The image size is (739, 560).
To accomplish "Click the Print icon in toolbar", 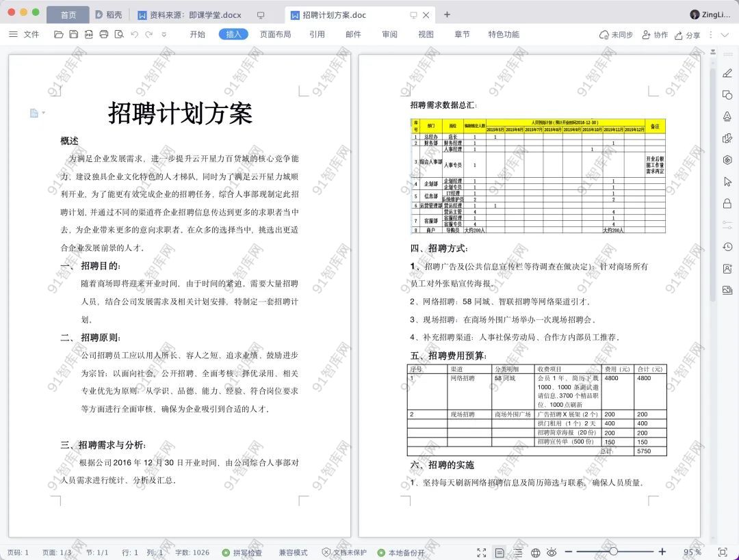I will (104, 34).
